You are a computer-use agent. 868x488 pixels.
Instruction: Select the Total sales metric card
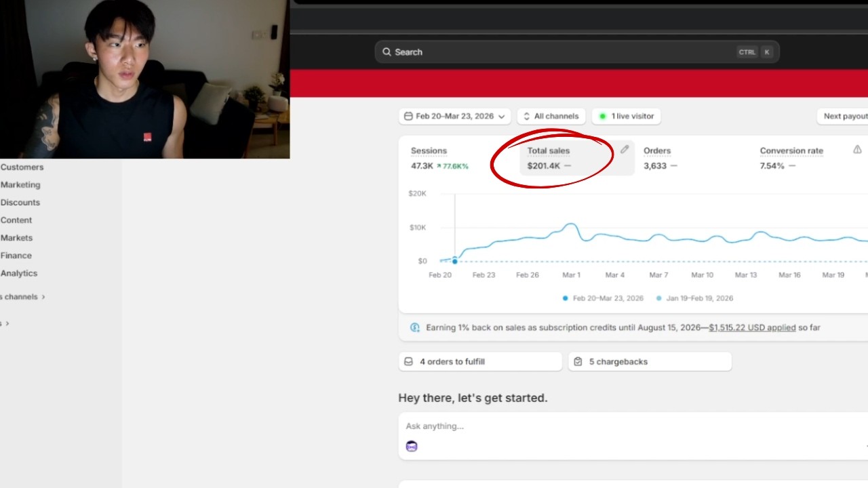point(576,158)
